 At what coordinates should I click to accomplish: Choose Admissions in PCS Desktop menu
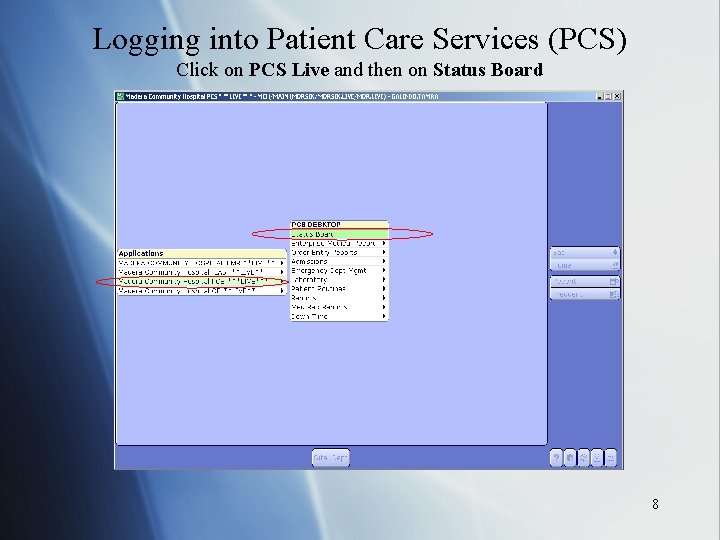tap(339, 261)
